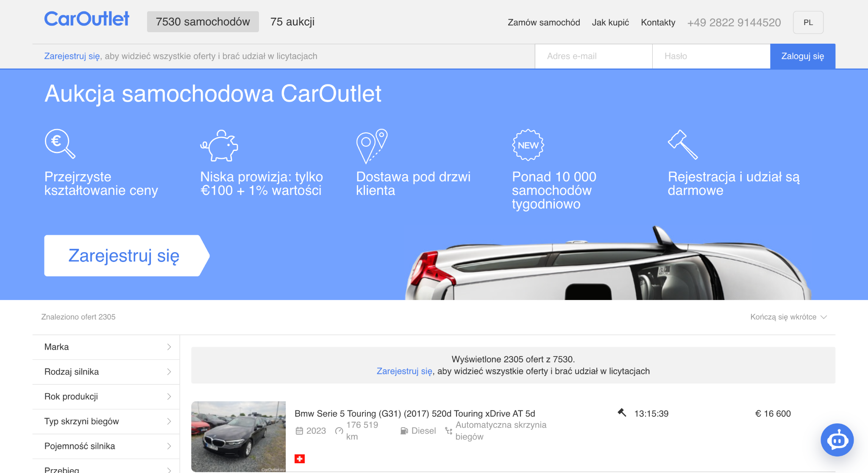Image resolution: width=868 pixels, height=473 pixels.
Task: Click the piggy bank commission icon
Action: coord(219,145)
